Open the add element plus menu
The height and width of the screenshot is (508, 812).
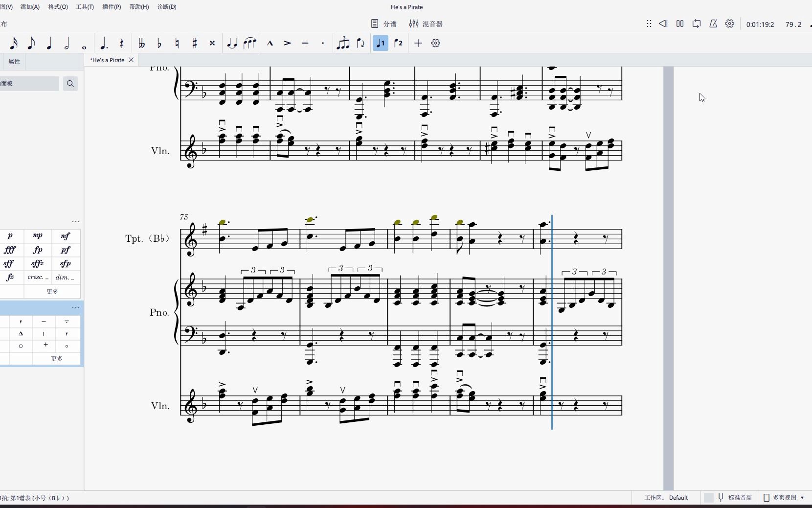tap(418, 43)
